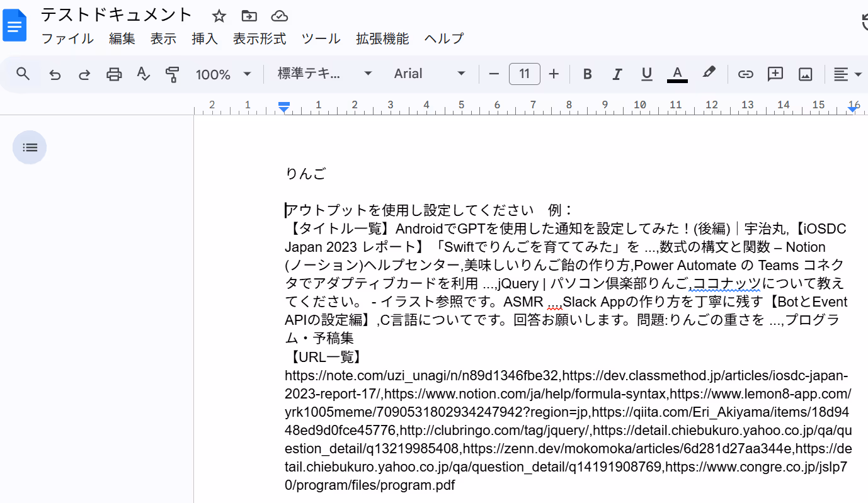
Task: Click the redo arrow
Action: click(x=84, y=74)
